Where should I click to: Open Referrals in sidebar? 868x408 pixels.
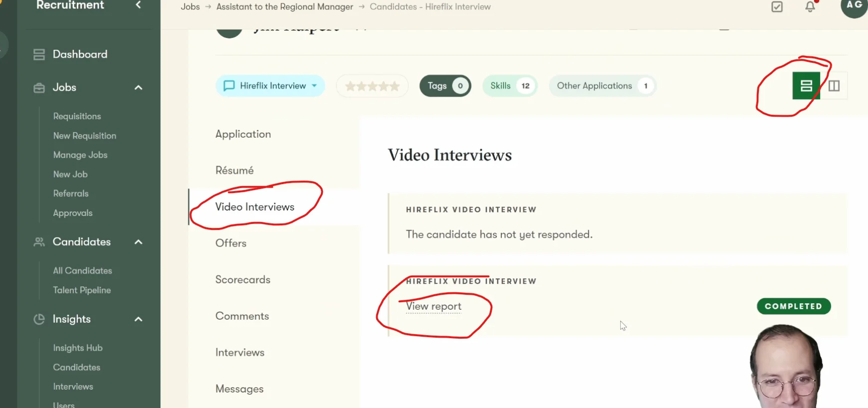click(x=71, y=194)
